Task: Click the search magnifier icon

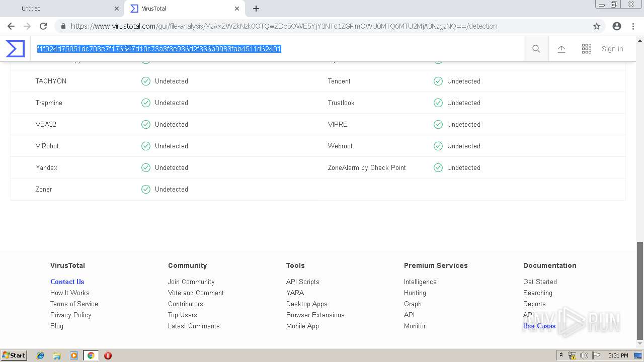Action: pos(536,49)
